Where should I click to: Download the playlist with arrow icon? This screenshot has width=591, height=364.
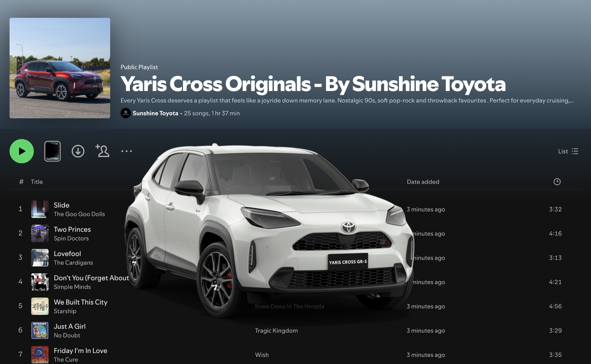coord(78,151)
